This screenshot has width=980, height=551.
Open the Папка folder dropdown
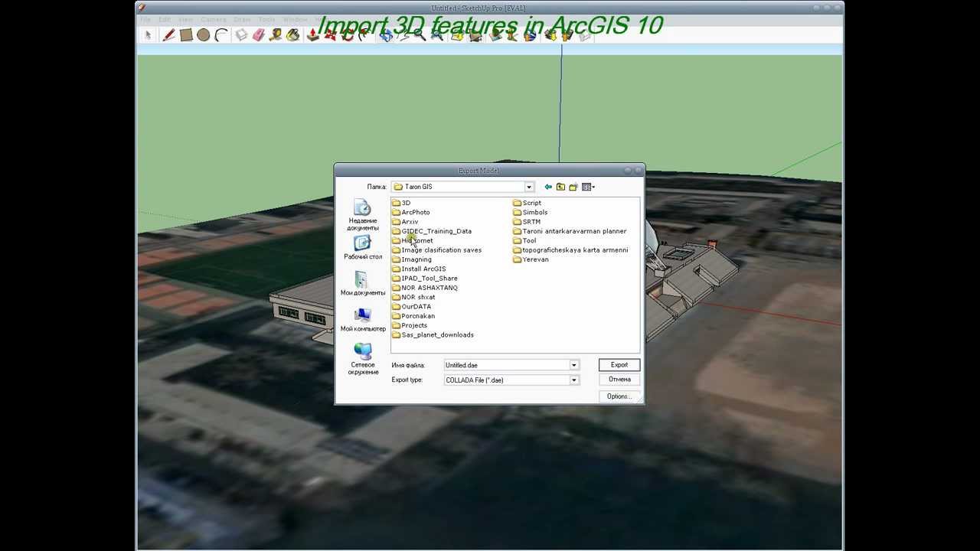528,187
